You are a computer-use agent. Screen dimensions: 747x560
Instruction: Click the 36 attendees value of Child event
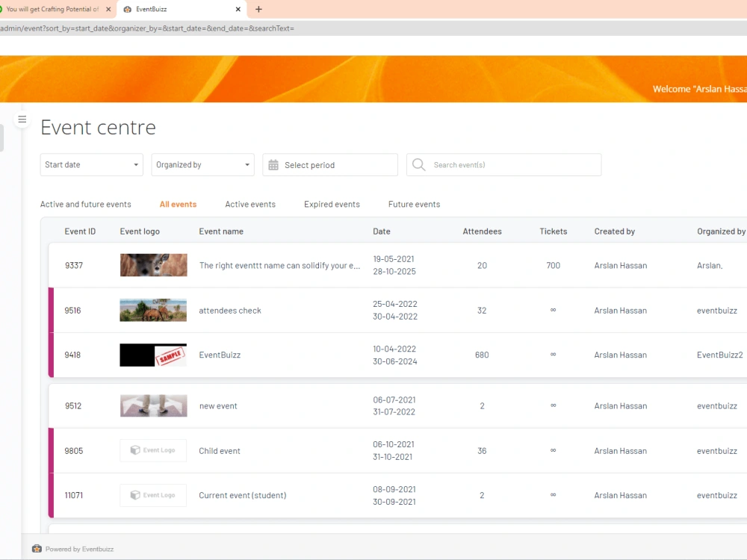[x=482, y=451]
